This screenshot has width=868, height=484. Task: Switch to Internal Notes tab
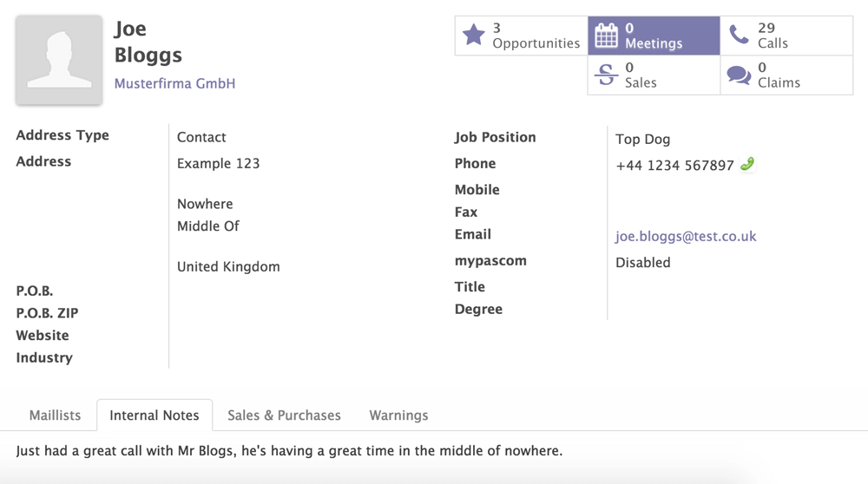[x=155, y=415]
